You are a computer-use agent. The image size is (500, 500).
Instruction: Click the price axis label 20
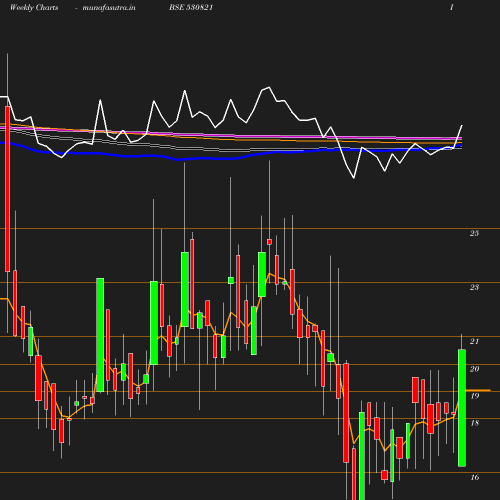(x=474, y=369)
